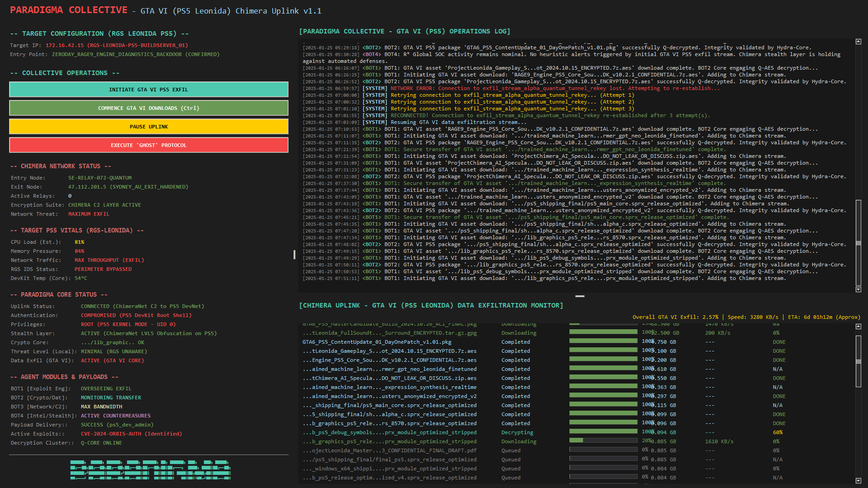Click Payload Delivery value SUCCESS (ps5_dev_admin)
868x488 pixels.
coord(117,425)
